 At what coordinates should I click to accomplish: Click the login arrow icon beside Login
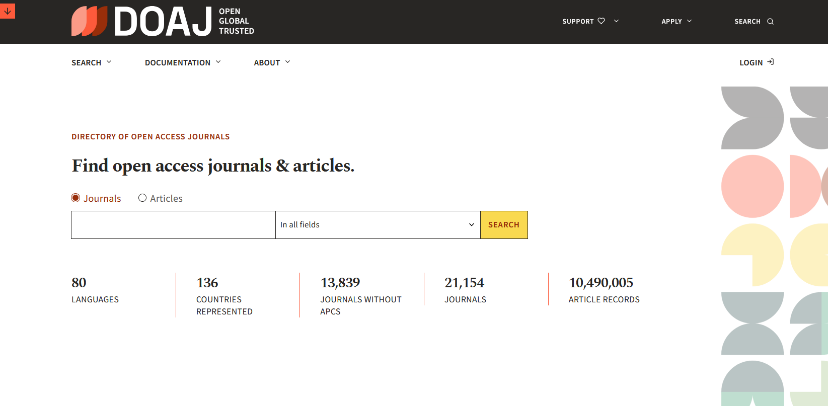[770, 62]
